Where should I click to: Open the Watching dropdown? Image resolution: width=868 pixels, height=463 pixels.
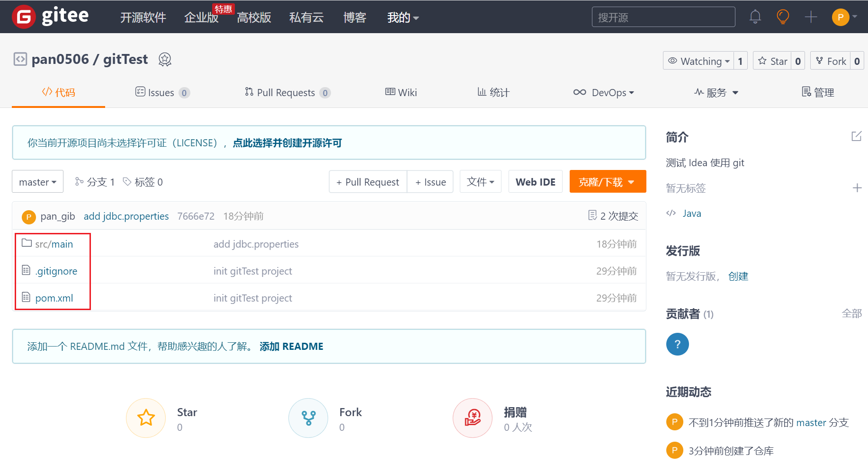(x=698, y=61)
